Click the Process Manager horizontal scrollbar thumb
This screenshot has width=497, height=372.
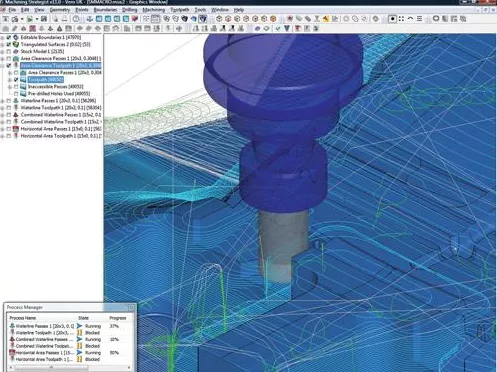click(x=51, y=368)
